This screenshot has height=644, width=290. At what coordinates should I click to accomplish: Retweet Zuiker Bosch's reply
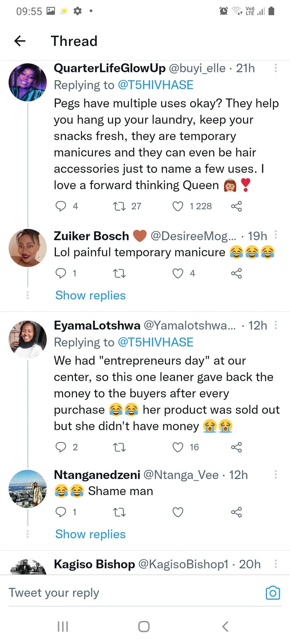point(119,274)
